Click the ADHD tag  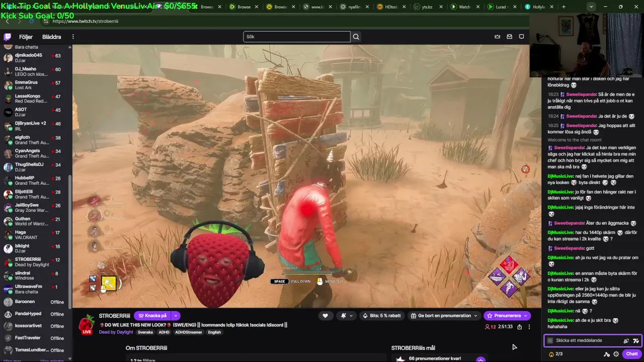[x=164, y=332]
